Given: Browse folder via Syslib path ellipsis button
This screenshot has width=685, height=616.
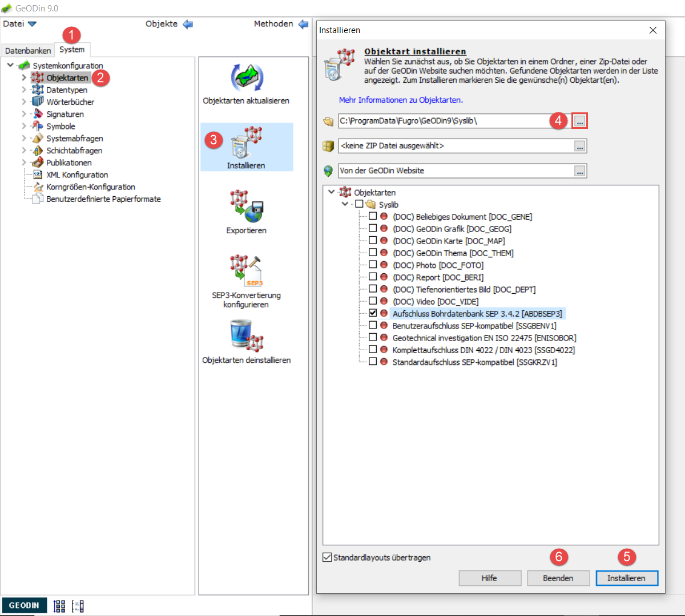Looking at the screenshot, I should 580,121.
